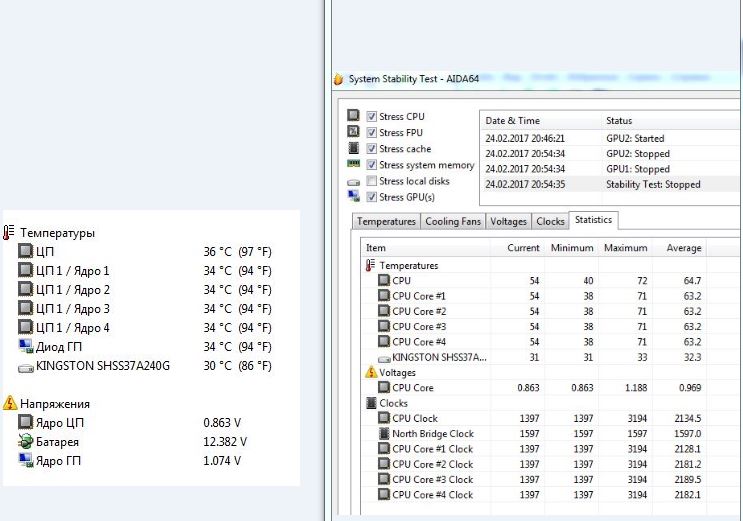Toggle the Stress FPU checkbox
Viewport: 743px width, 521px height.
pos(372,133)
